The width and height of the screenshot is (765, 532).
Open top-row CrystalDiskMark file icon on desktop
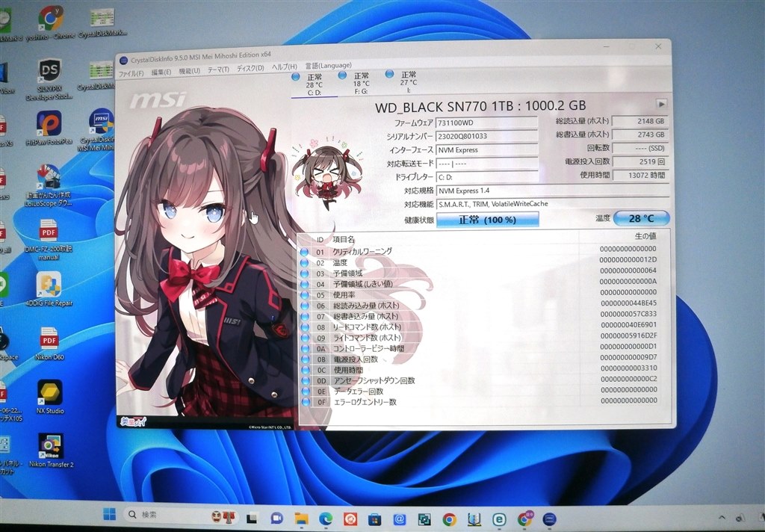pyautogui.click(x=102, y=23)
